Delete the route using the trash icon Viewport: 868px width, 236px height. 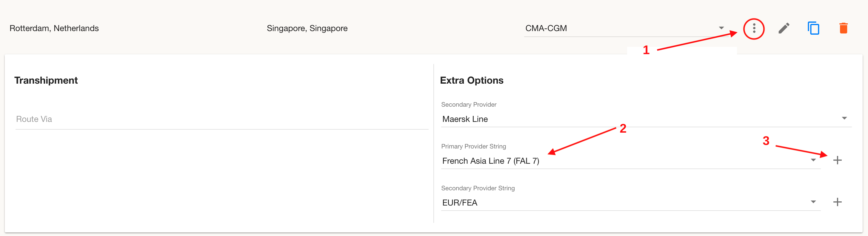(843, 28)
